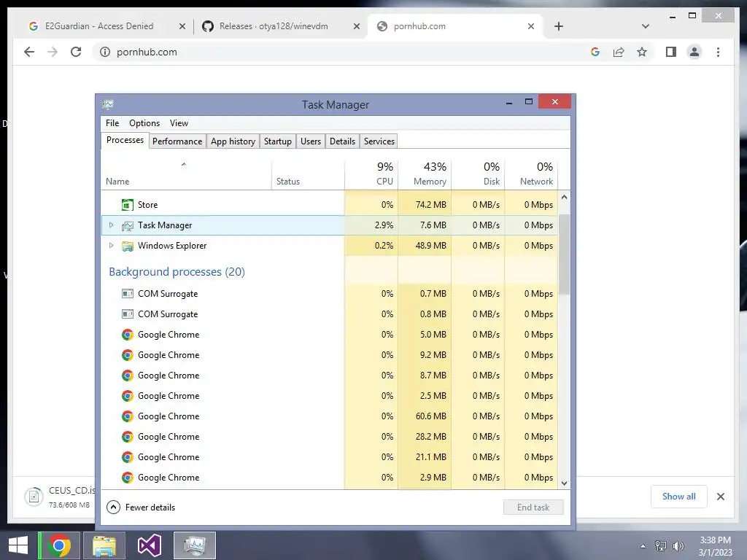Click the share page icon in Chrome
Screen dimensions: 747x560
tap(619, 52)
